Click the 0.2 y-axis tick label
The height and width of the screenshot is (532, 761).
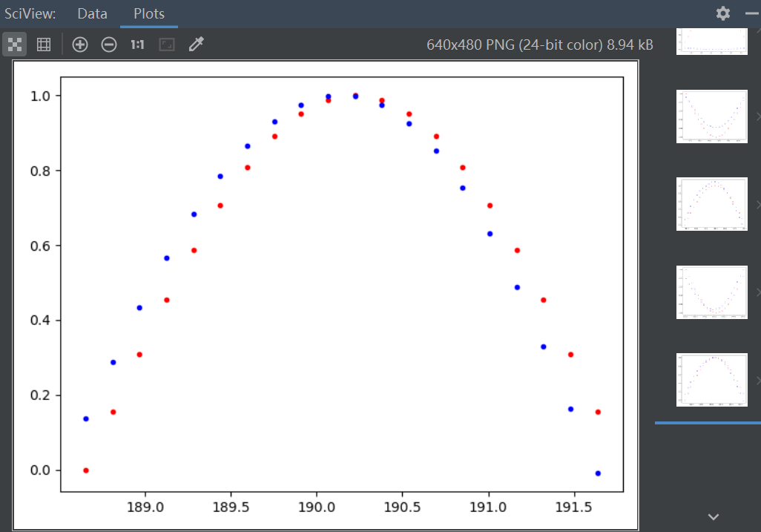tap(40, 395)
